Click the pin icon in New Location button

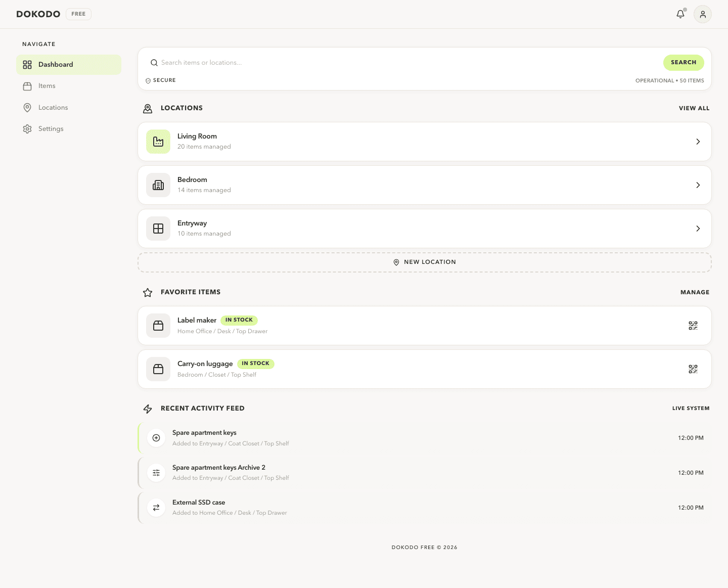[x=396, y=262]
